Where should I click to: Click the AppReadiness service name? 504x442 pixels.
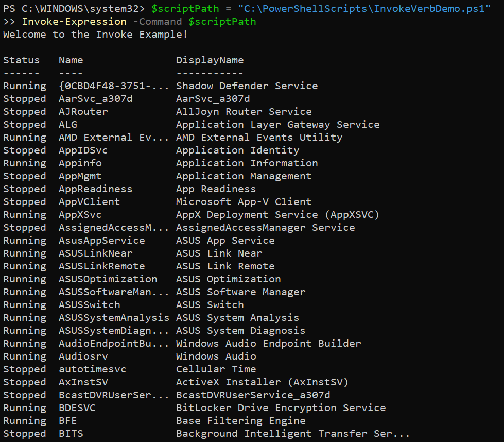pos(95,189)
